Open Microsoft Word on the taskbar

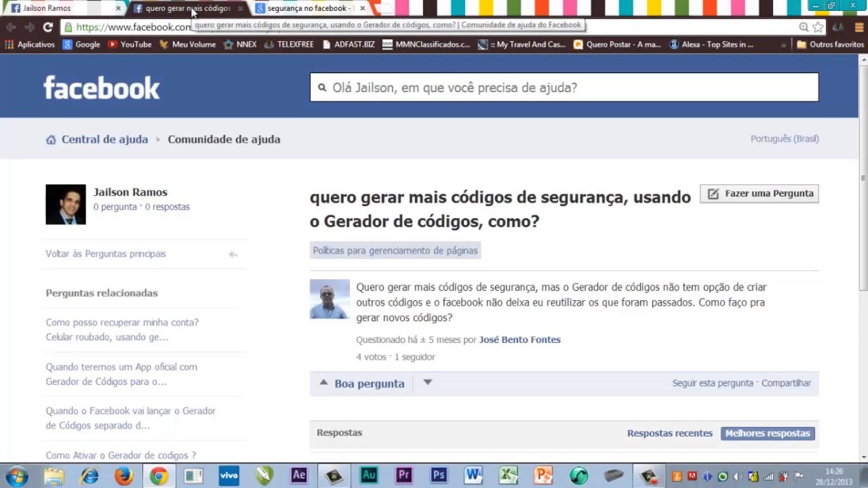tap(473, 475)
